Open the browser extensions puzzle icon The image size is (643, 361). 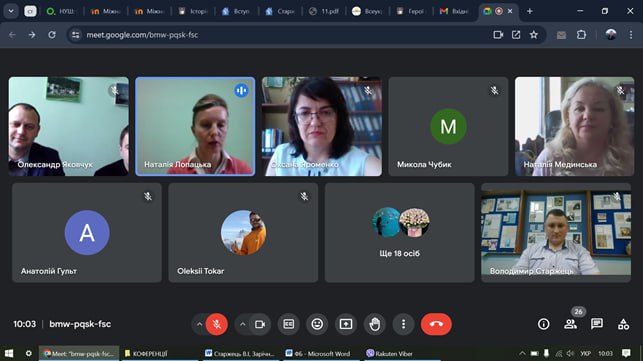coord(581,35)
